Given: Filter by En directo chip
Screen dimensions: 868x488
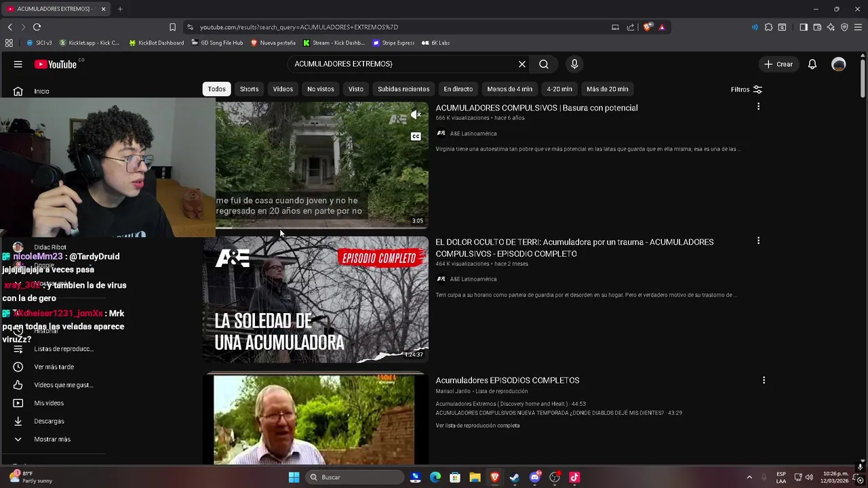Looking at the screenshot, I should 458,89.
